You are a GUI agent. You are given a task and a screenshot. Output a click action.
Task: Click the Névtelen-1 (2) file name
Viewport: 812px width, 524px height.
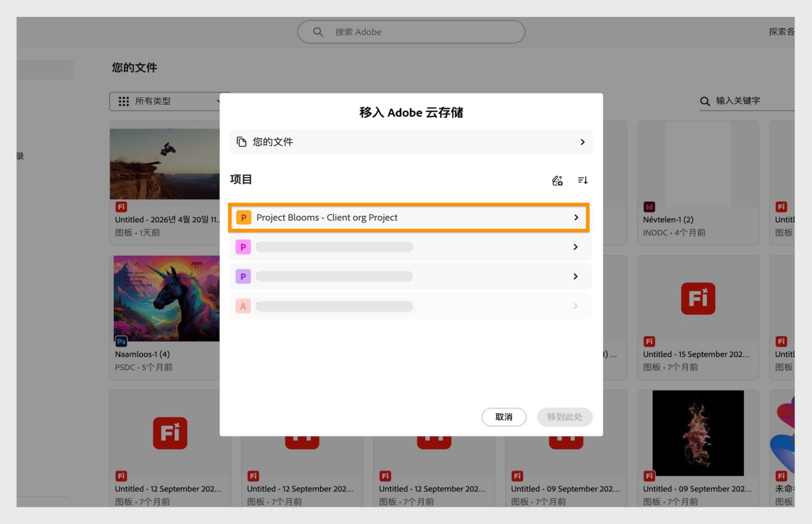pos(668,220)
